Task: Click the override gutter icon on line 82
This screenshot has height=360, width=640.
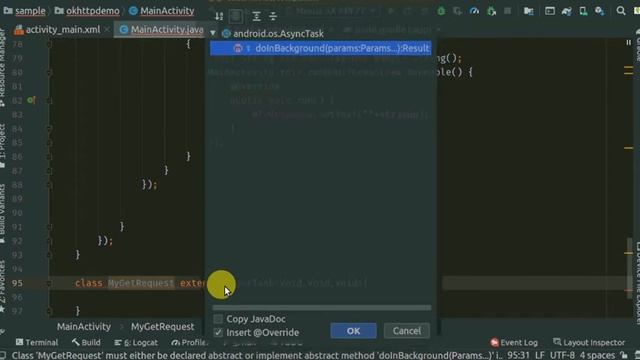Action: click(x=31, y=100)
